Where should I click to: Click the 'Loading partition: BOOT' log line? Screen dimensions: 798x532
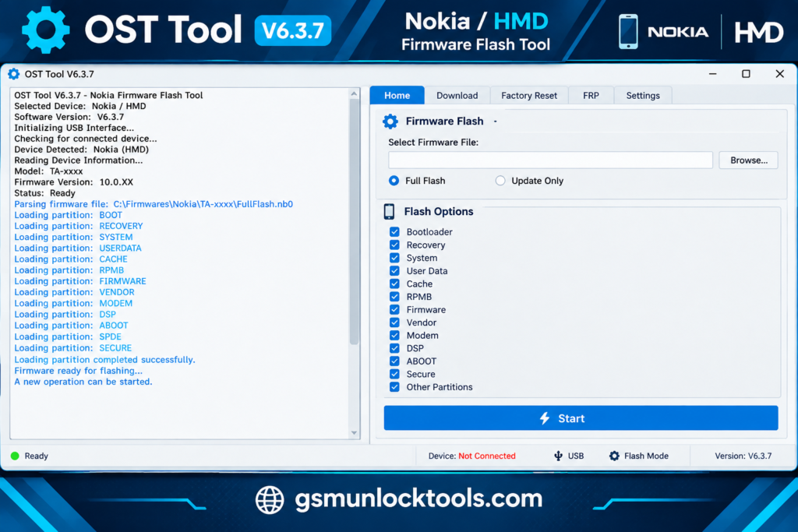point(69,215)
